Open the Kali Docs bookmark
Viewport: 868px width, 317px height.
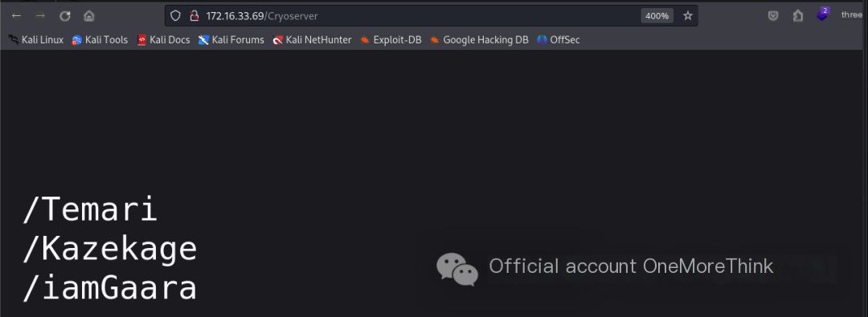click(x=163, y=40)
